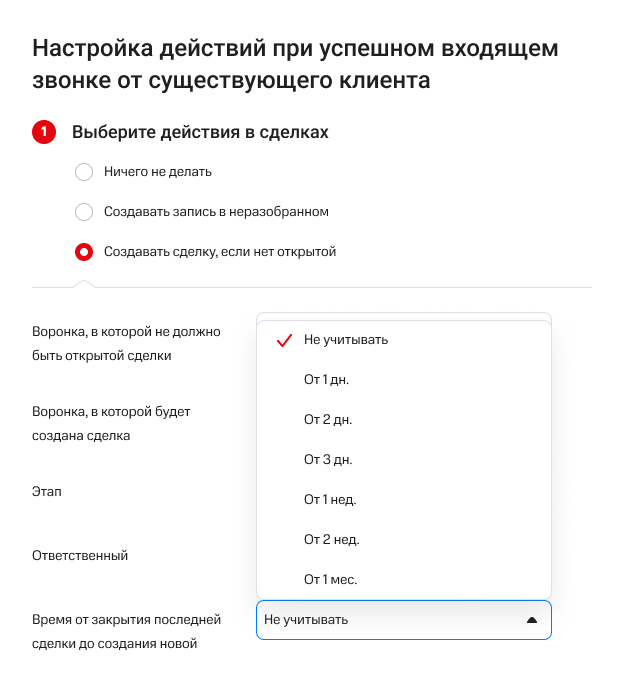Click label "Воронка, в которой будет создана сделка"
Viewport: 624px width, 688px height.
(x=111, y=423)
